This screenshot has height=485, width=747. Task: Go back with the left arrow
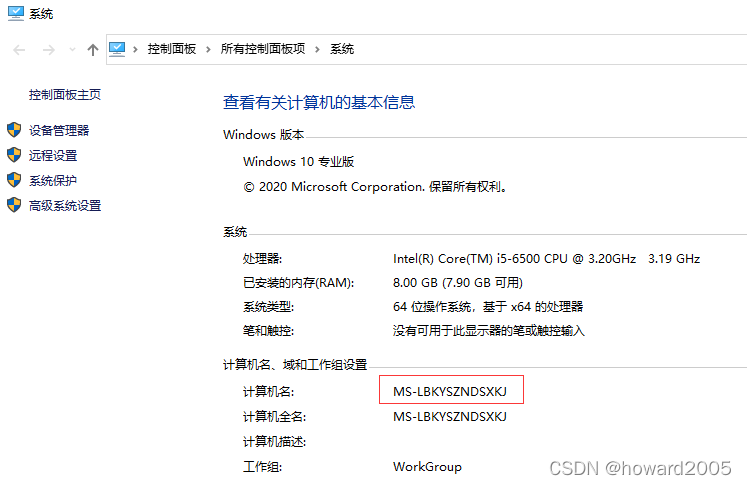point(19,50)
